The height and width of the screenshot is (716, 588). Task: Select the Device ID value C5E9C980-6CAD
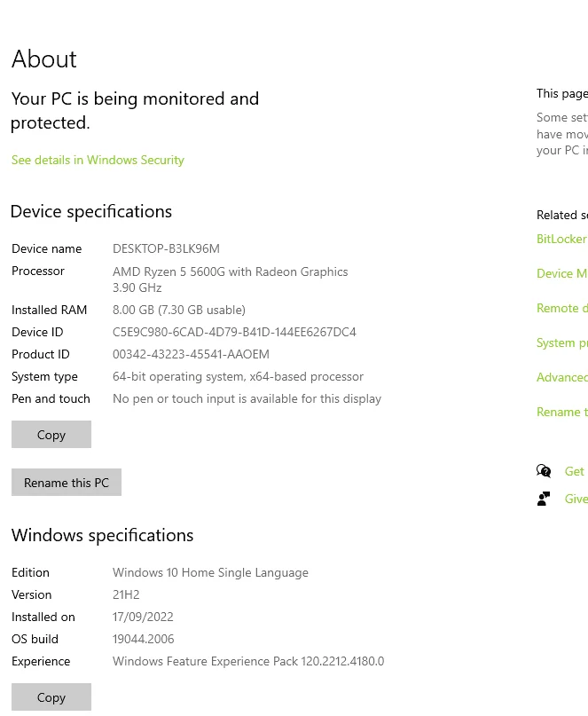(x=234, y=332)
